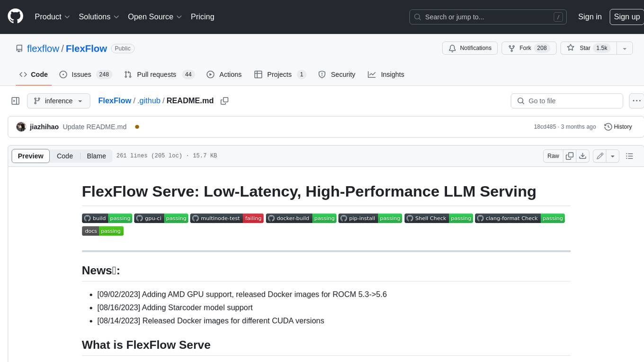Screen dimensions: 644x362
Task: Switch to the Pull requests tab
Action: click(159, 74)
